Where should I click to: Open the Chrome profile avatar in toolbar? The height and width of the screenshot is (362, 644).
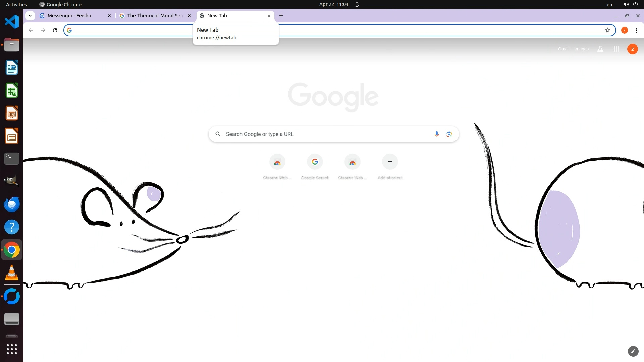point(625,30)
